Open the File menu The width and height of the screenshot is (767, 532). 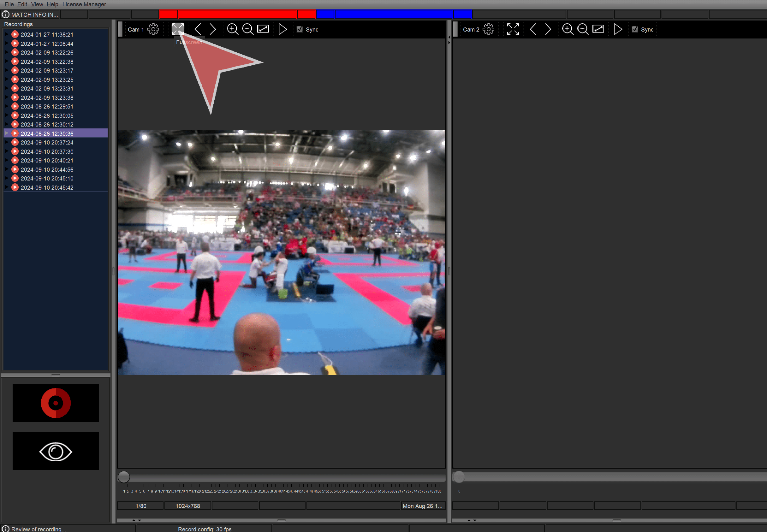(9, 4)
